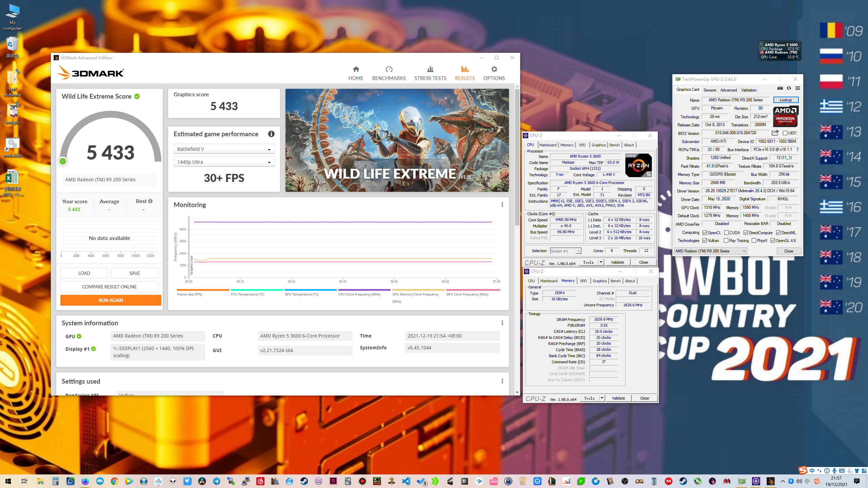Show hidden system tray icons chevron

[783, 481]
